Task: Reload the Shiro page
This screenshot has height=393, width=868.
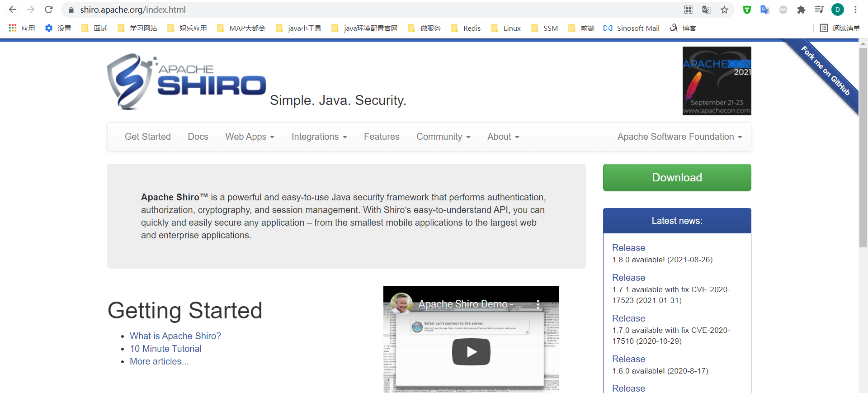Action: tap(49, 9)
